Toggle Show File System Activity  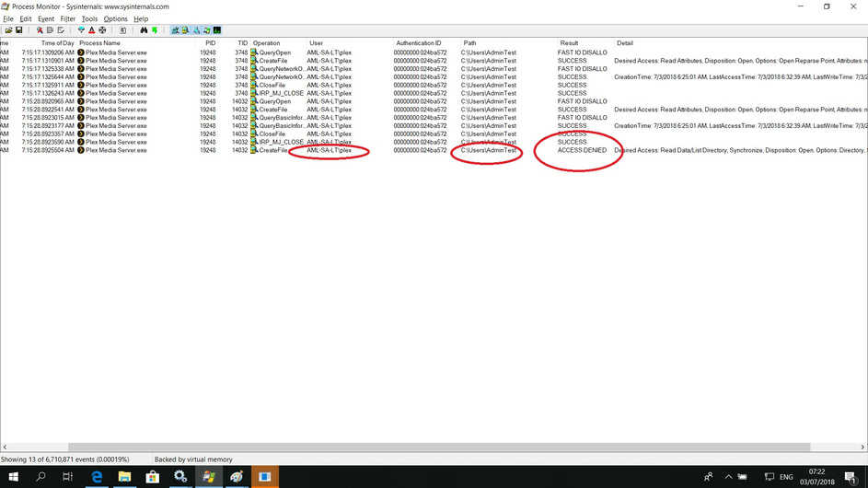point(185,30)
